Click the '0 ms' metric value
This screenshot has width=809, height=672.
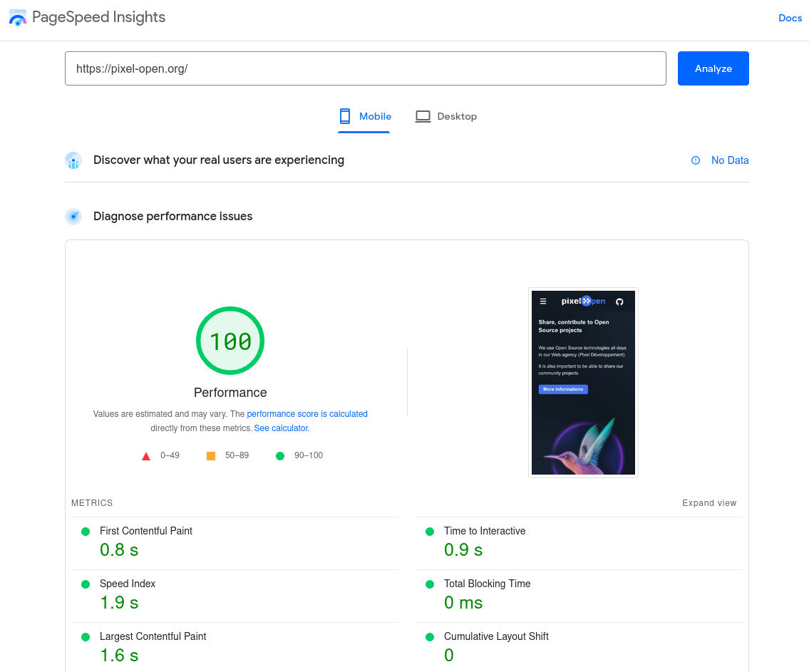(463, 602)
